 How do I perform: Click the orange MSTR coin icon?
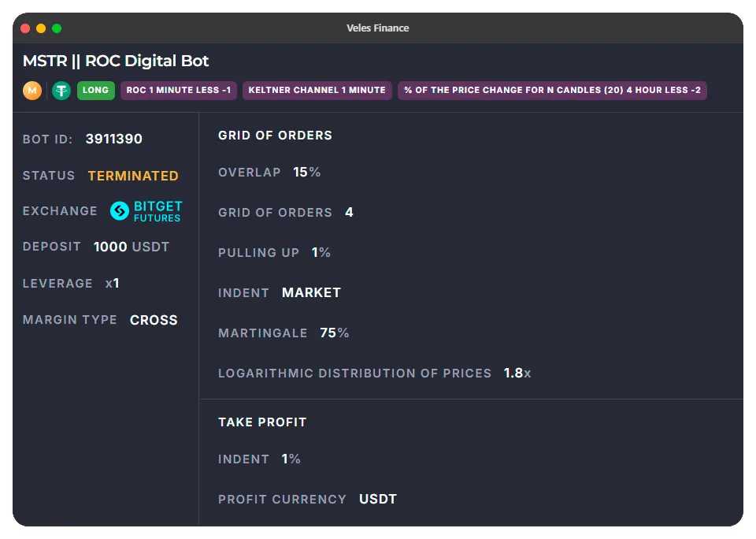point(32,91)
